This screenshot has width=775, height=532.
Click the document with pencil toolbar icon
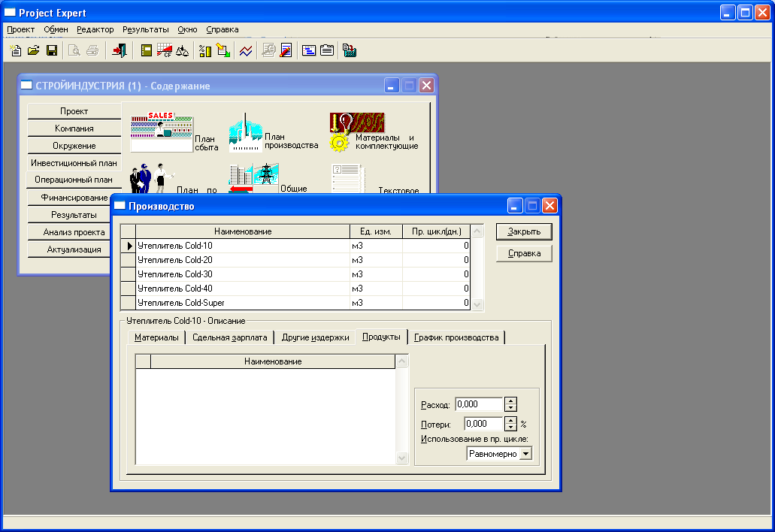tap(286, 50)
